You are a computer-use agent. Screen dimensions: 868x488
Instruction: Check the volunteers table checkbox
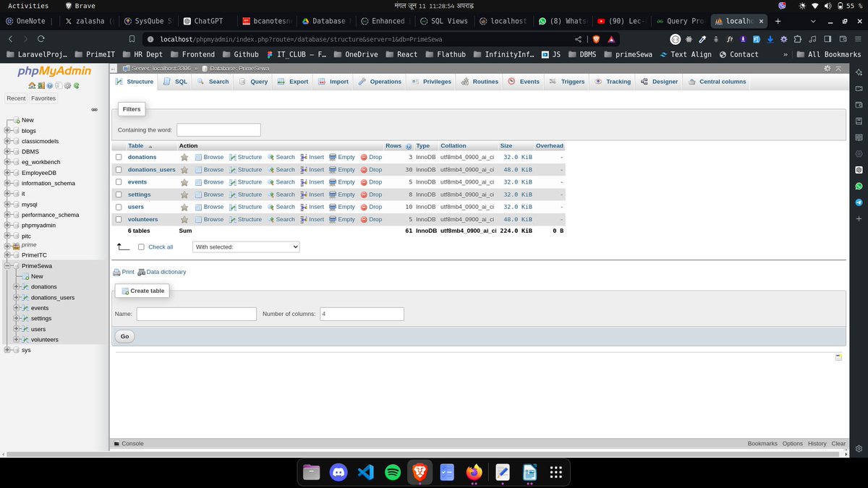click(x=119, y=219)
